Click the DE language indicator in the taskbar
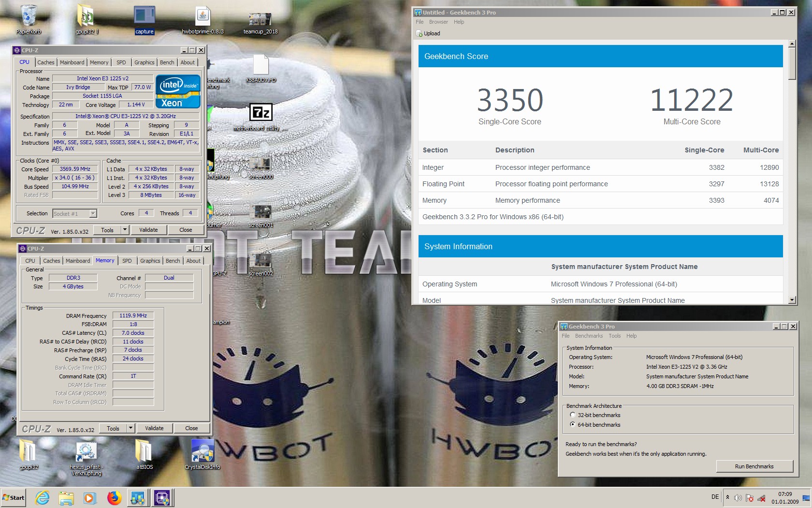This screenshot has width=812, height=508. click(715, 497)
